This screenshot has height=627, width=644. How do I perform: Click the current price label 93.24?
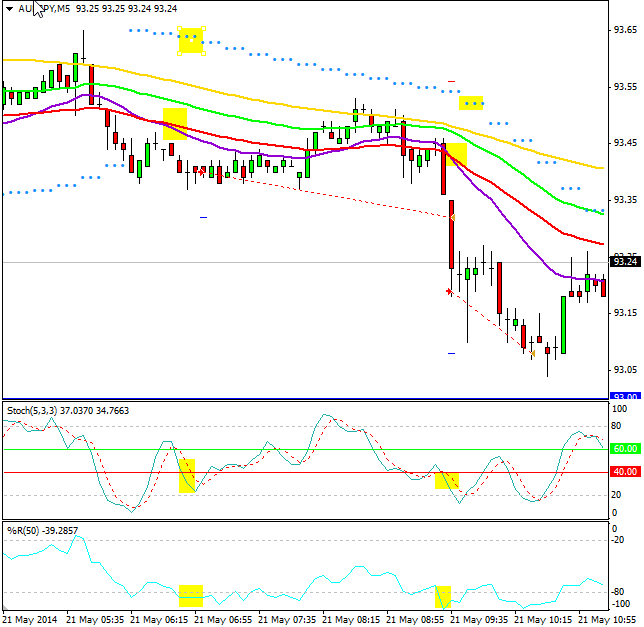[x=625, y=262]
